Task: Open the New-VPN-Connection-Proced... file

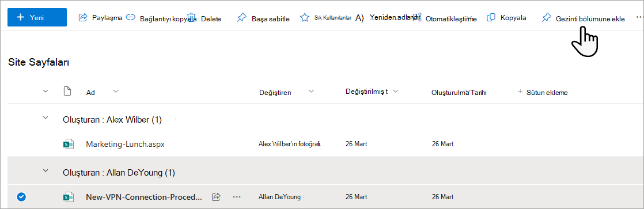Action: coord(144,197)
